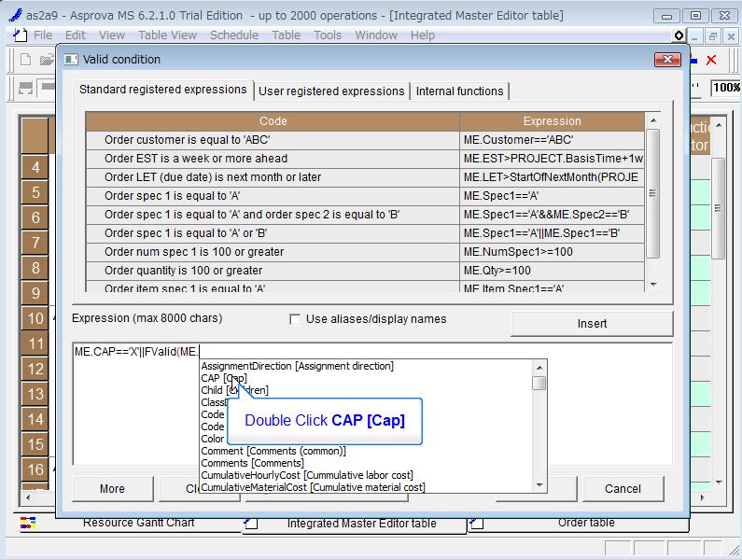Click the Open folder toolbar icon
This screenshot has width=742, height=560.
pyautogui.click(x=47, y=60)
